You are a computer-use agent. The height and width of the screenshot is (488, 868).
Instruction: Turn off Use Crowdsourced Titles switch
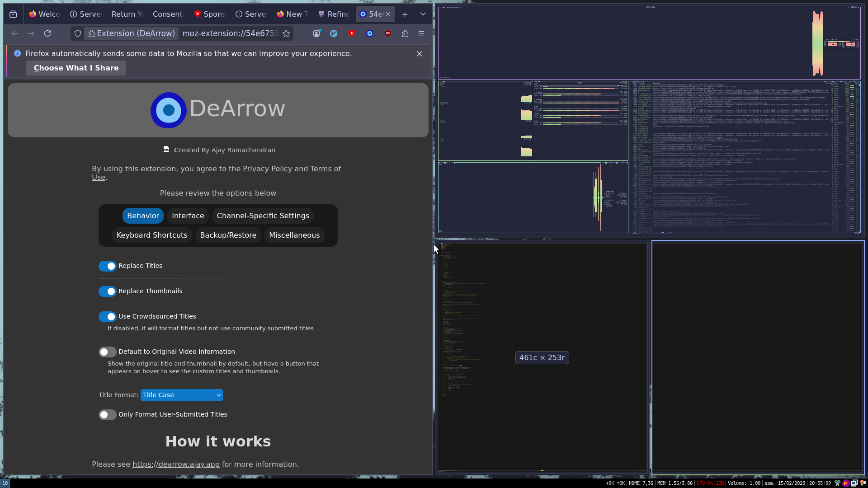pos(108,317)
